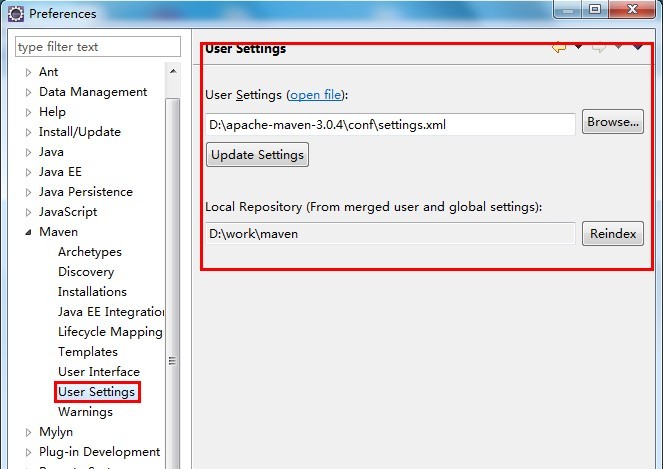Select Templates under Maven
This screenshot has width=663, height=469.
88,352
